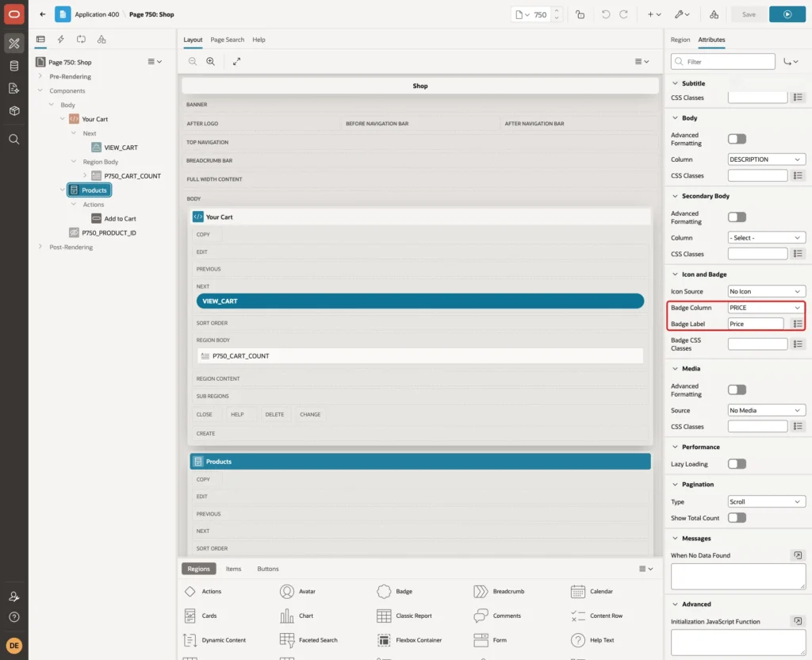Select Add to Cart in the tree
Viewport: 812px width, 660px height.
[x=121, y=219]
